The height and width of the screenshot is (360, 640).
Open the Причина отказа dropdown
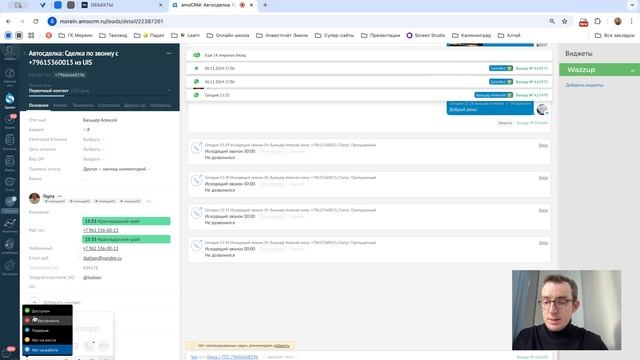[x=117, y=169]
